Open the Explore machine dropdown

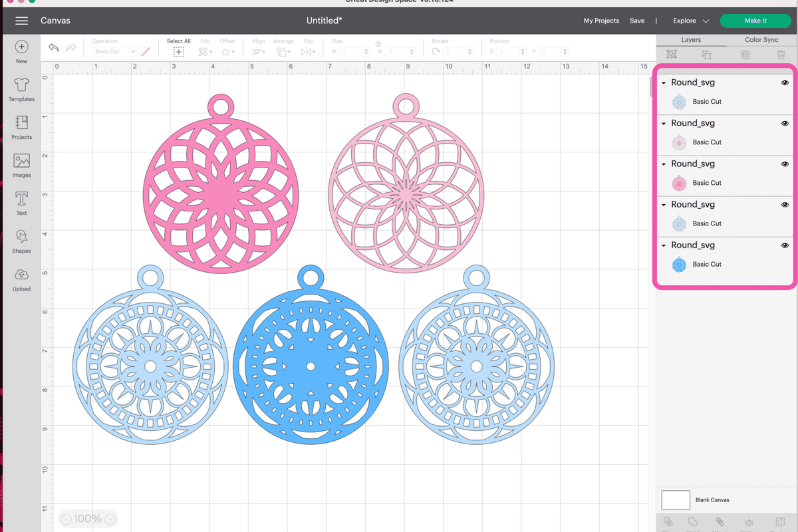pyautogui.click(x=691, y=21)
